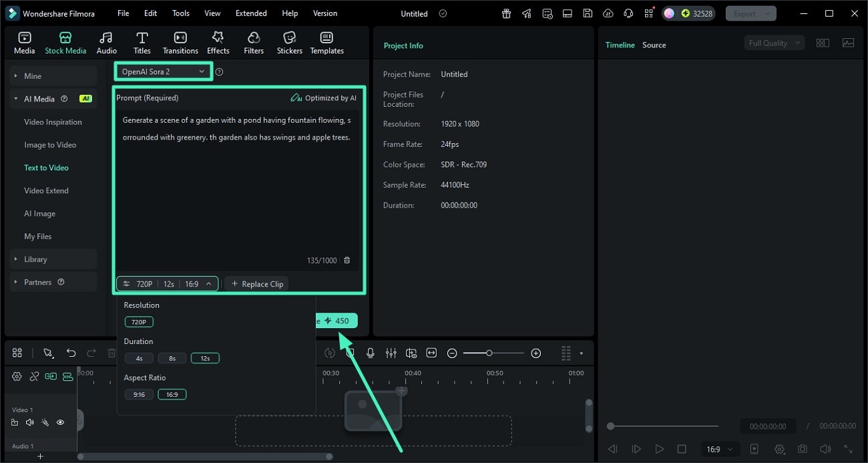Viewport: 868px width, 463px height.
Task: Open the audio mixer icon
Action: pos(391,353)
